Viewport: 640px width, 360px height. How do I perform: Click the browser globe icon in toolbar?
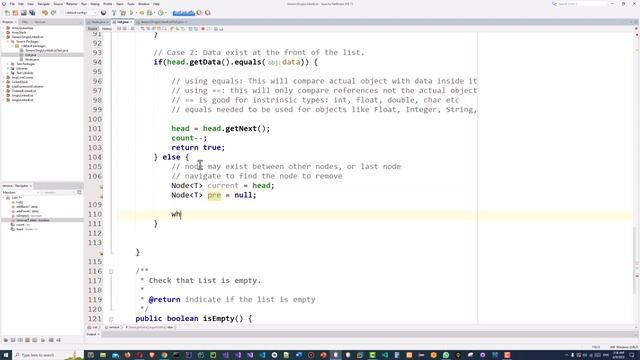[104, 13]
